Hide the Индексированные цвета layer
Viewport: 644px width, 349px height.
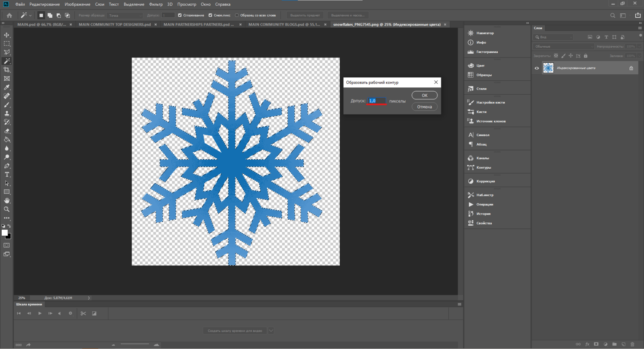pos(537,68)
